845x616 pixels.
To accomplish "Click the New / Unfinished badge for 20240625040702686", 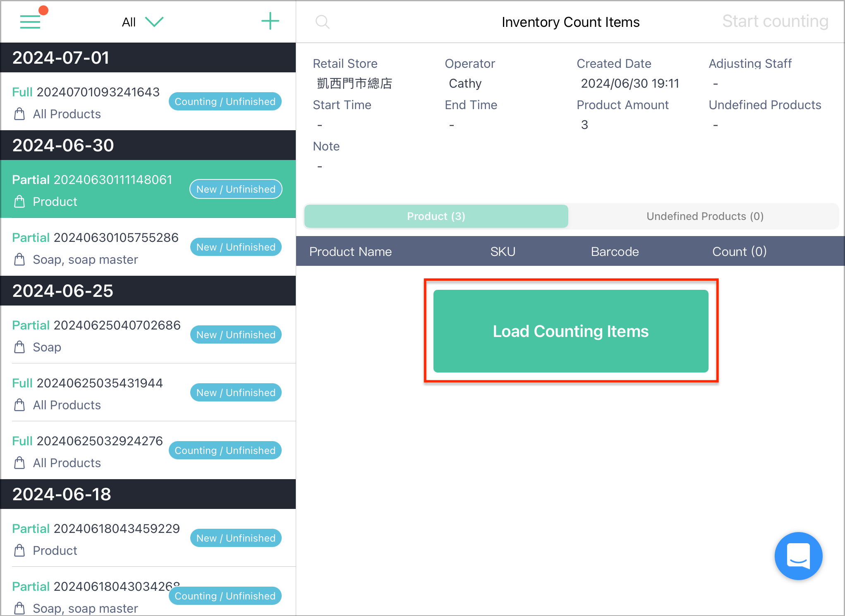I will point(236,334).
